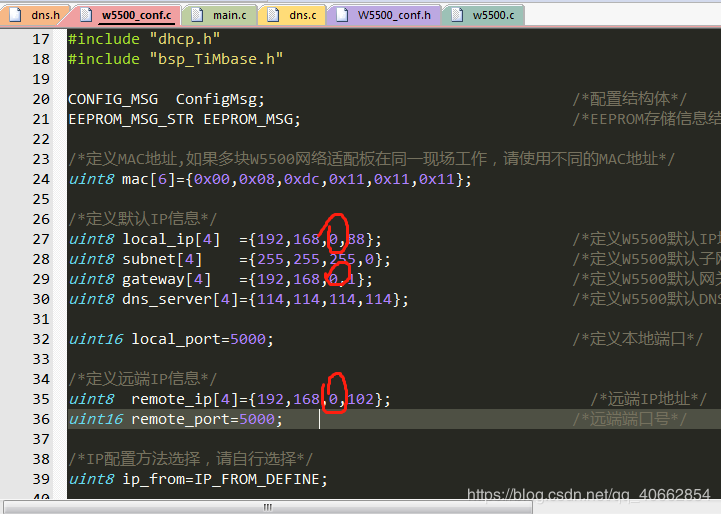Click the local_ip[4] variable name

(x=171, y=239)
